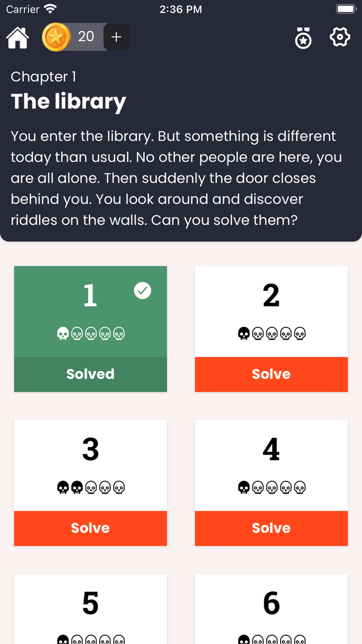Tap the coin counter showing 20

click(x=86, y=37)
